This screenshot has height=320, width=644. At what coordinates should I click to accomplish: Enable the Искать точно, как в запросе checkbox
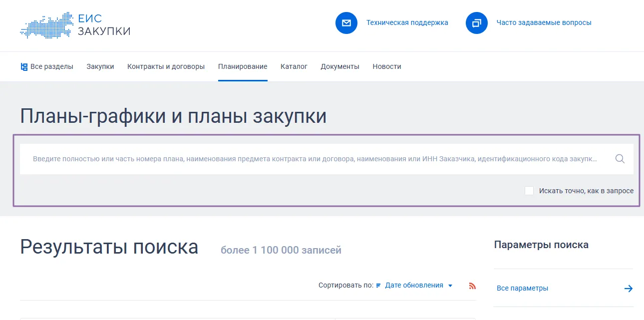coord(529,191)
